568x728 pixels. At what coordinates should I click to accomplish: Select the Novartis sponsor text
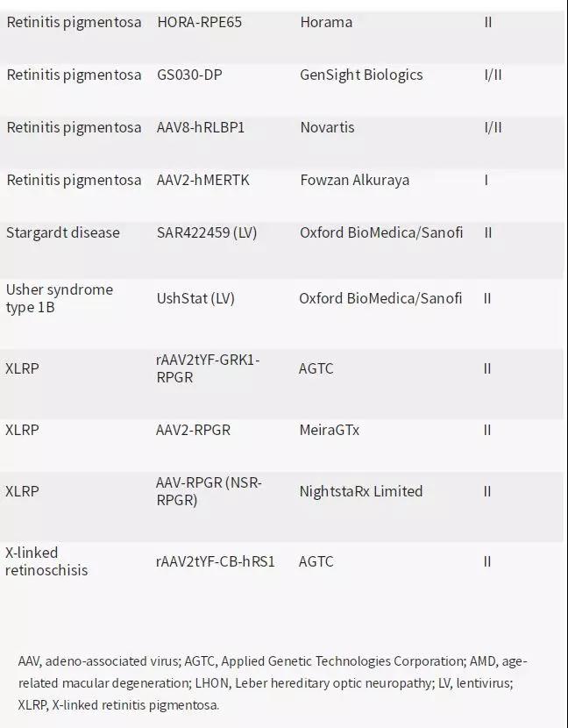[x=327, y=127]
